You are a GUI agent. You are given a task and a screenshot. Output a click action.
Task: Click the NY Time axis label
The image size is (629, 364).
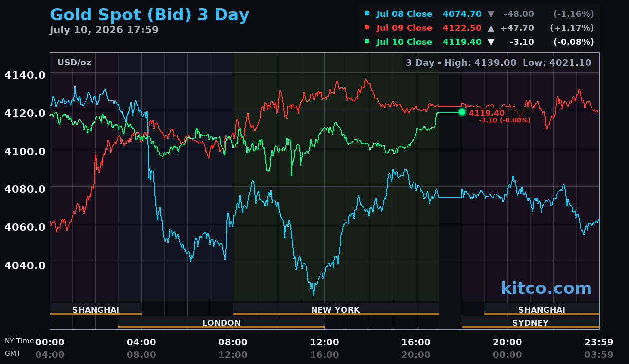(x=19, y=341)
